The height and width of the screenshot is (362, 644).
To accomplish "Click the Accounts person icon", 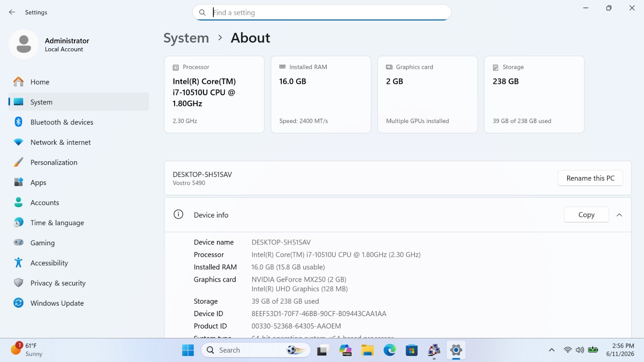I will pyautogui.click(x=19, y=202).
